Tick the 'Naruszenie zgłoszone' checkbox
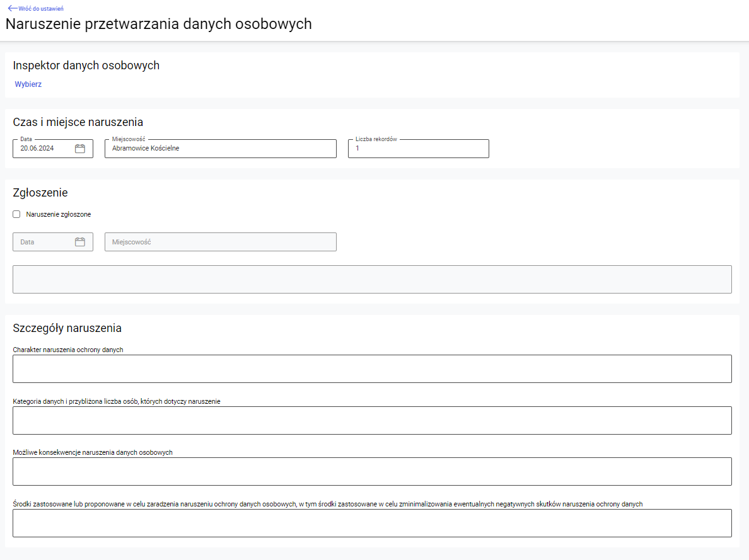 click(x=16, y=214)
